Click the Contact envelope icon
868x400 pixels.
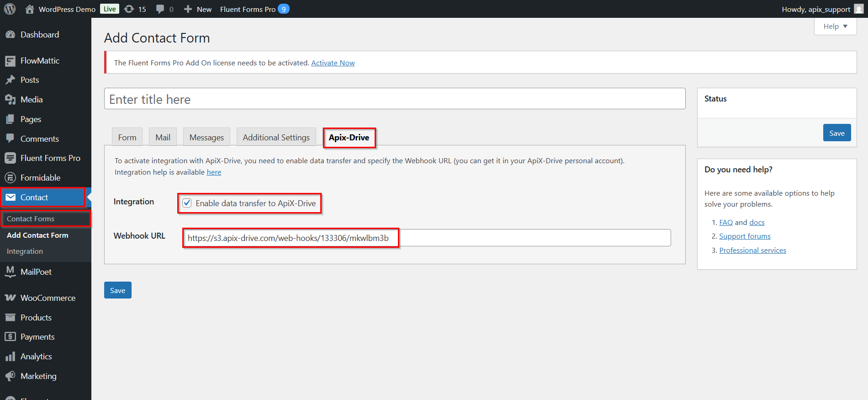11,197
